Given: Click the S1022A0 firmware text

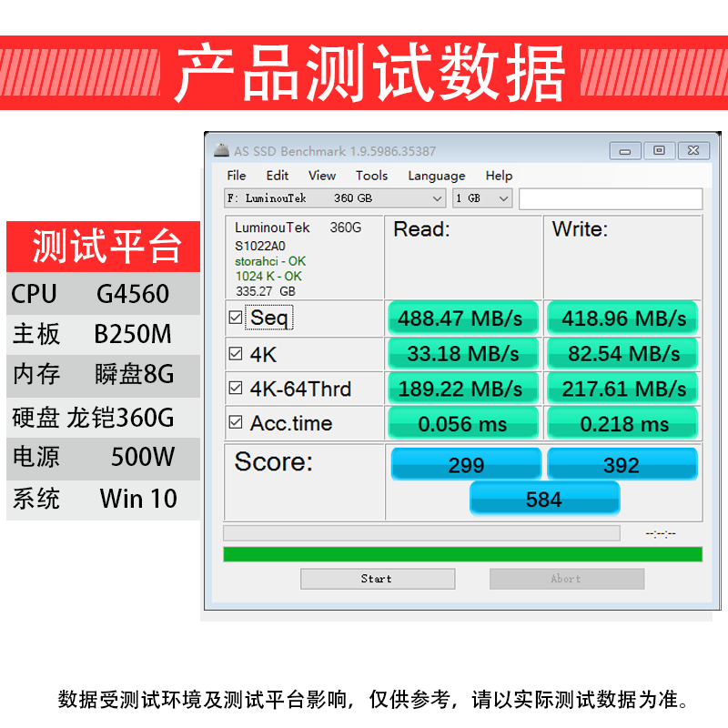Looking at the screenshot, I should (x=260, y=246).
